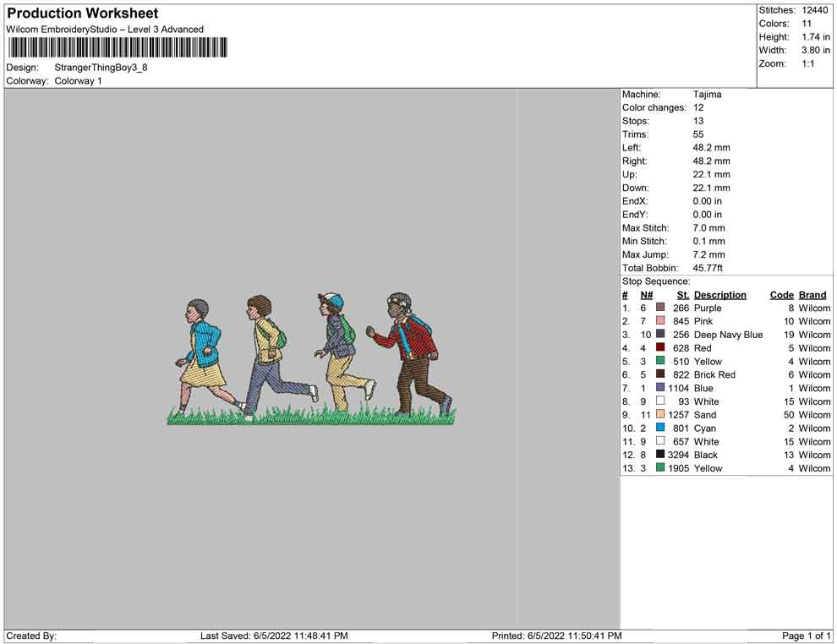Click stitch count 1104 in the Blue row
This screenshot has width=837, height=644.
point(678,388)
